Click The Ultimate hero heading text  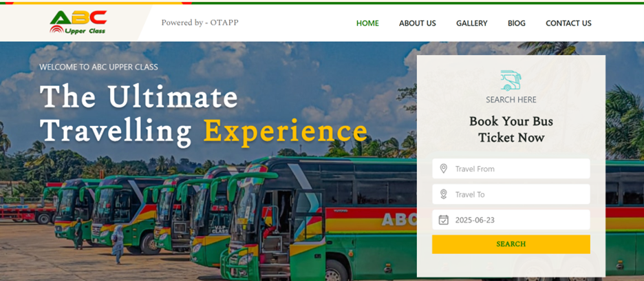click(x=139, y=96)
